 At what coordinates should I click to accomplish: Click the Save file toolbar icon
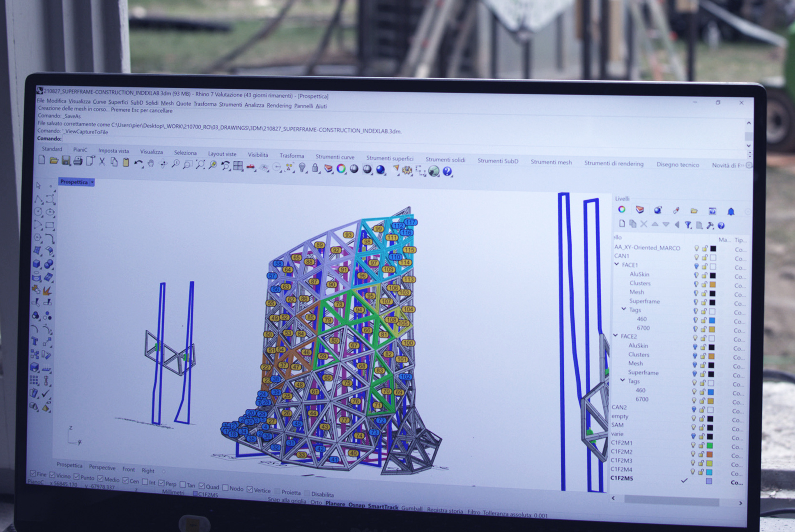[x=66, y=161]
